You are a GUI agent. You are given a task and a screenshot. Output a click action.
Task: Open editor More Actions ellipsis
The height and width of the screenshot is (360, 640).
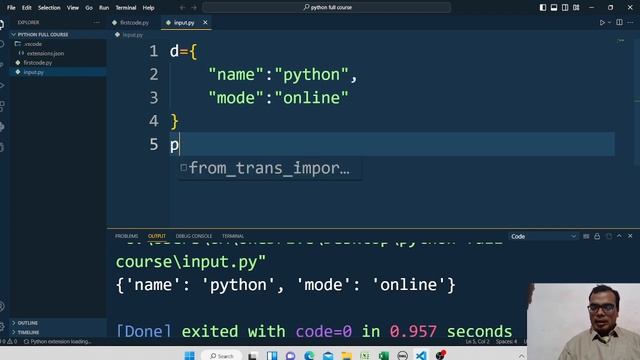[x=630, y=22]
